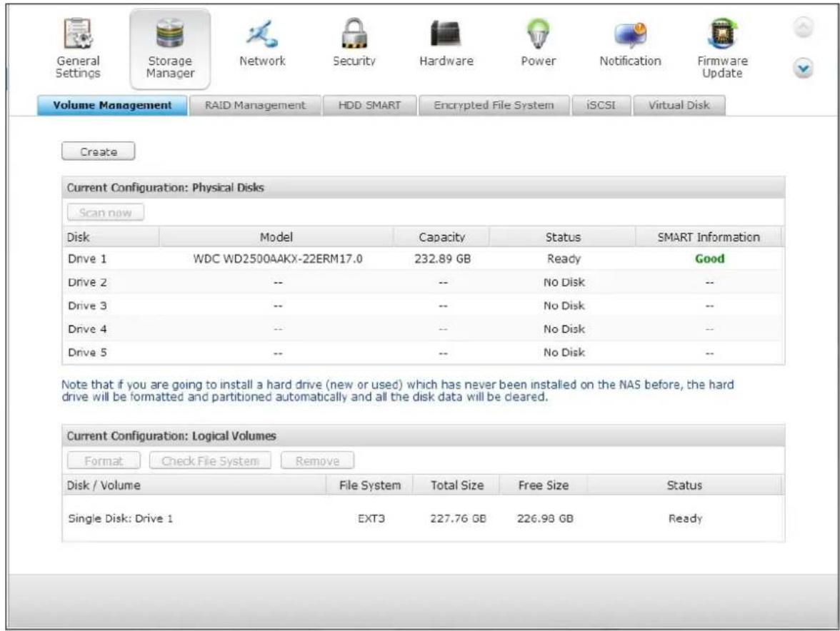
Task: Click the blue scroll-down arrow icon
Action: coord(803,69)
